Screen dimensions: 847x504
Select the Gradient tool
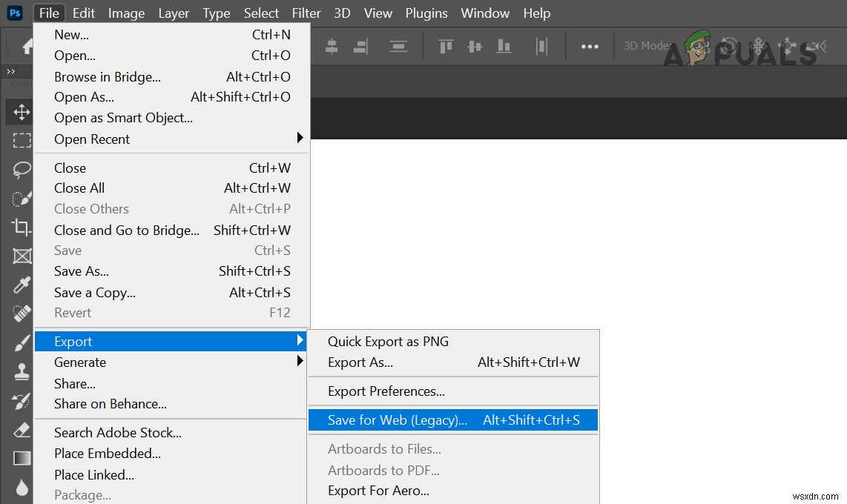(x=22, y=458)
